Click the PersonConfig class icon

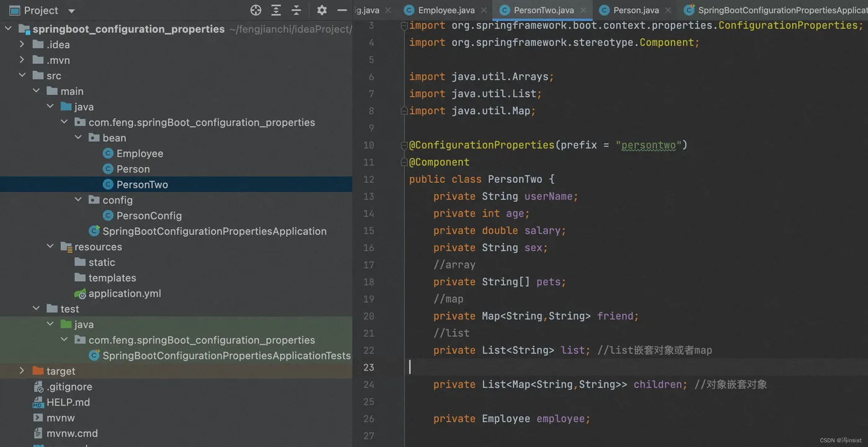[x=108, y=215]
